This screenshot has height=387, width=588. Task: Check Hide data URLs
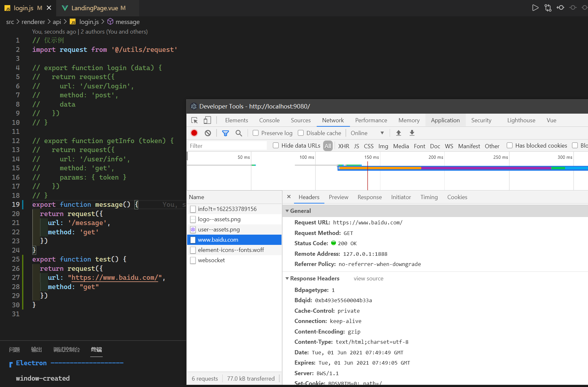click(x=275, y=145)
